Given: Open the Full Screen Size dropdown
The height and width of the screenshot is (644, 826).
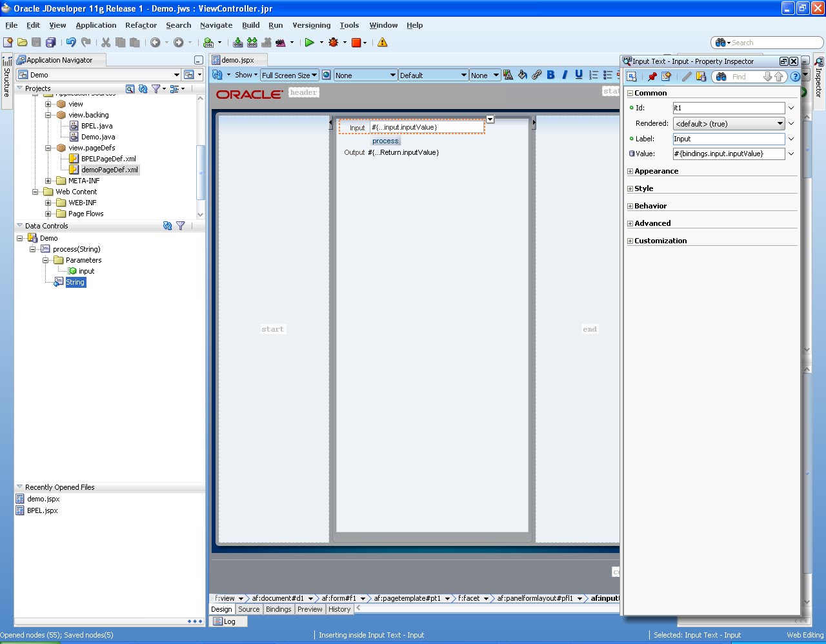Looking at the screenshot, I should tap(289, 75).
